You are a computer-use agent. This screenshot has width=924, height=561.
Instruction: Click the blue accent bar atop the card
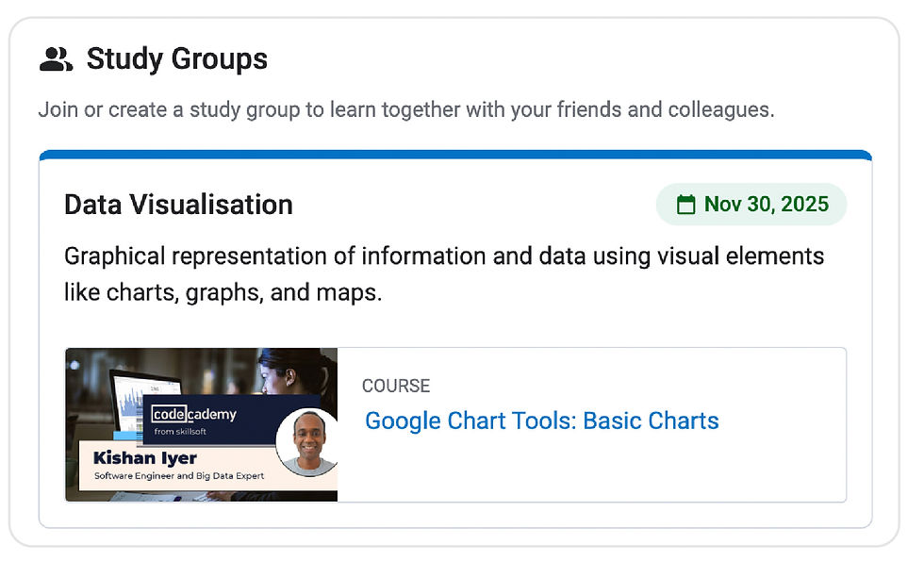[454, 155]
